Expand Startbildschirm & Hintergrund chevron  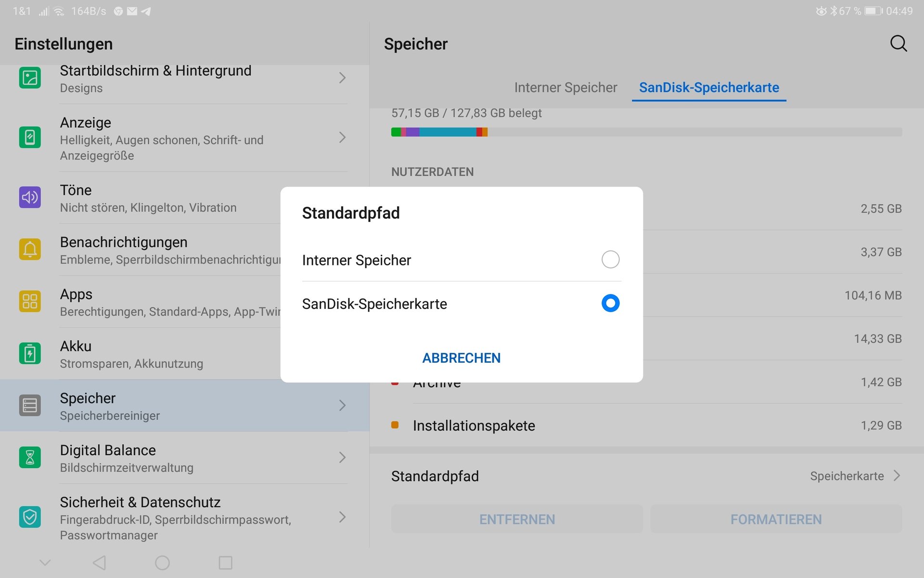tap(342, 78)
